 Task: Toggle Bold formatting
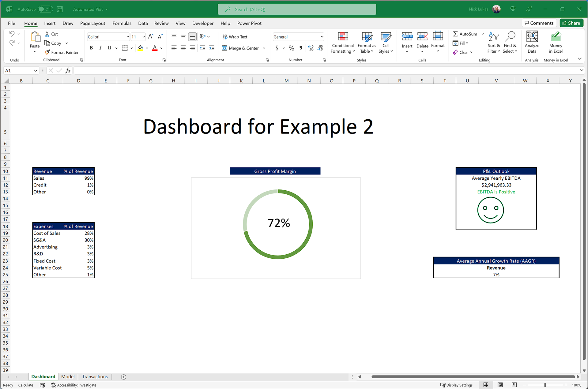[91, 48]
